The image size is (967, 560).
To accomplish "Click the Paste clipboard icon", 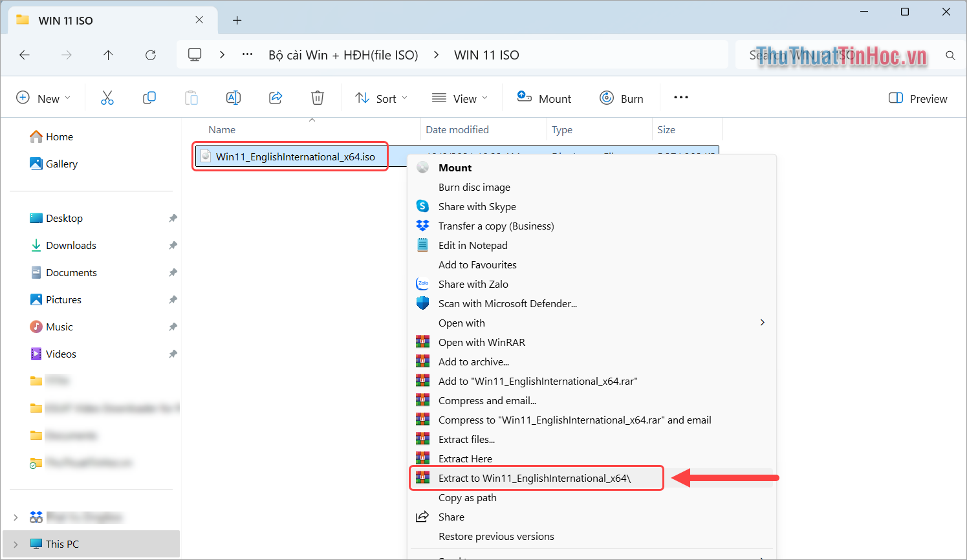I will tap(191, 98).
